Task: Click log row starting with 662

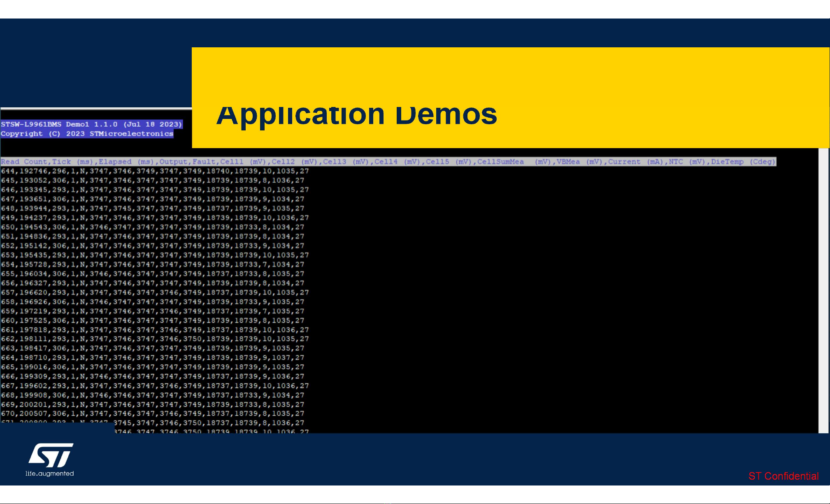Action: click(x=154, y=339)
